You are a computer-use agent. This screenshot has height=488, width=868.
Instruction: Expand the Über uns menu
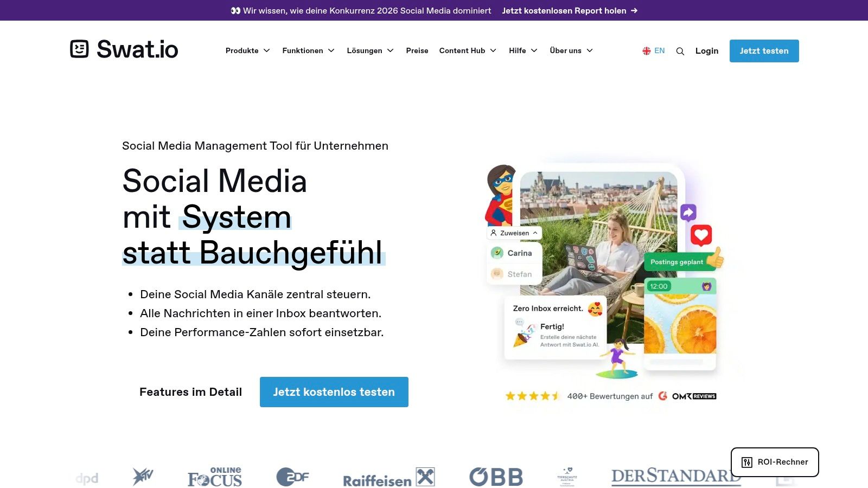coord(571,50)
